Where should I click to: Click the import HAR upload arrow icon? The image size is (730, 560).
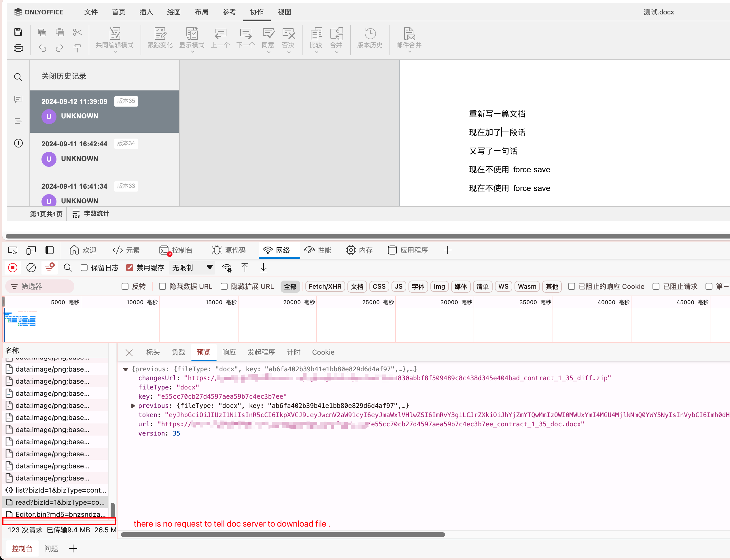(245, 268)
